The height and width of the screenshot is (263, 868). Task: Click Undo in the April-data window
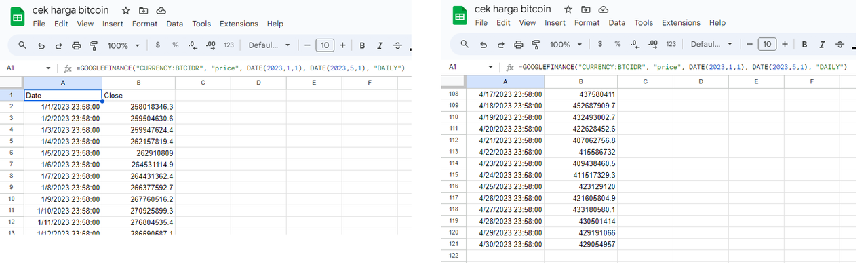coord(484,44)
